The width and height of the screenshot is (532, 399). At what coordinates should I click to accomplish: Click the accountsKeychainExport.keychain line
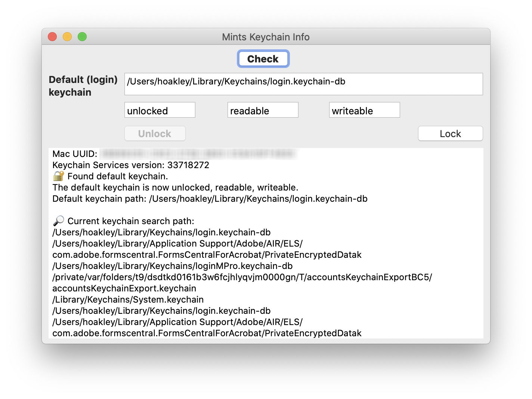124,288
